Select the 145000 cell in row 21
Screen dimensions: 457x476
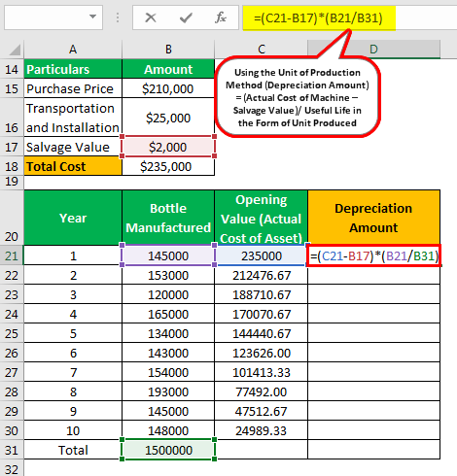(168, 255)
